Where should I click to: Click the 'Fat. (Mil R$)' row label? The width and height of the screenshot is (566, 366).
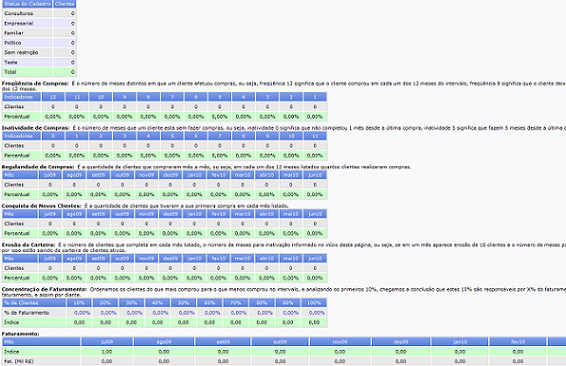19,361
